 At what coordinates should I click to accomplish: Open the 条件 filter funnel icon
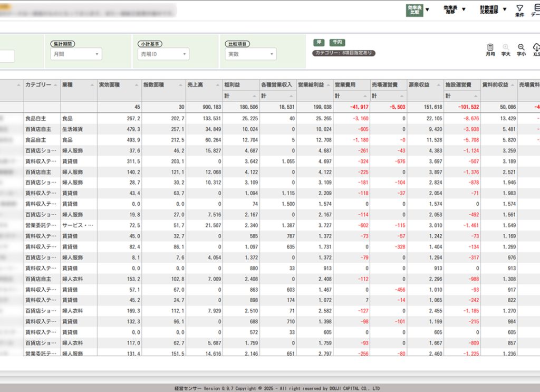coord(519,10)
